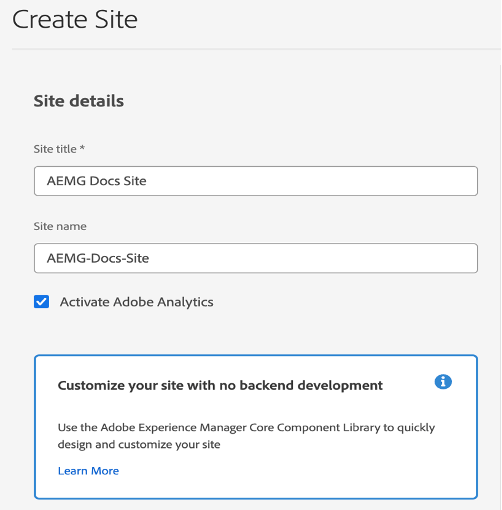Click the 'AEMG-Docs-Site' text in Site name field
Image resolution: width=502 pixels, height=510 pixels.
click(x=98, y=258)
